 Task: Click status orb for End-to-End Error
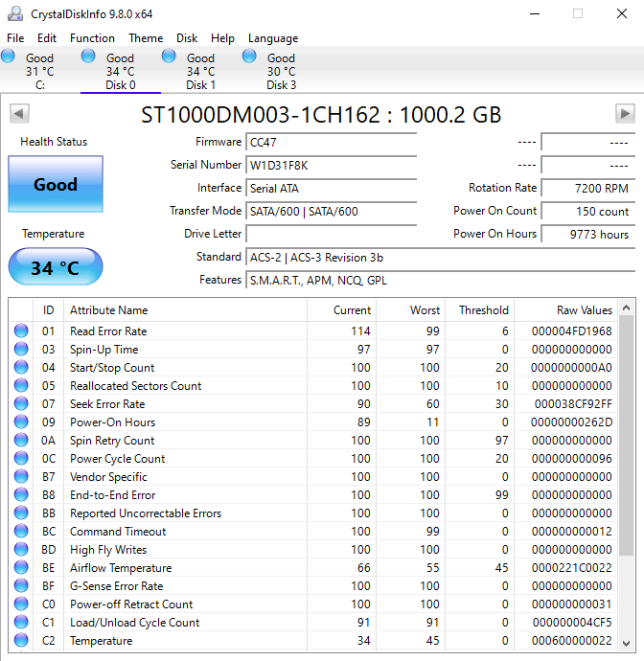pyautogui.click(x=21, y=494)
